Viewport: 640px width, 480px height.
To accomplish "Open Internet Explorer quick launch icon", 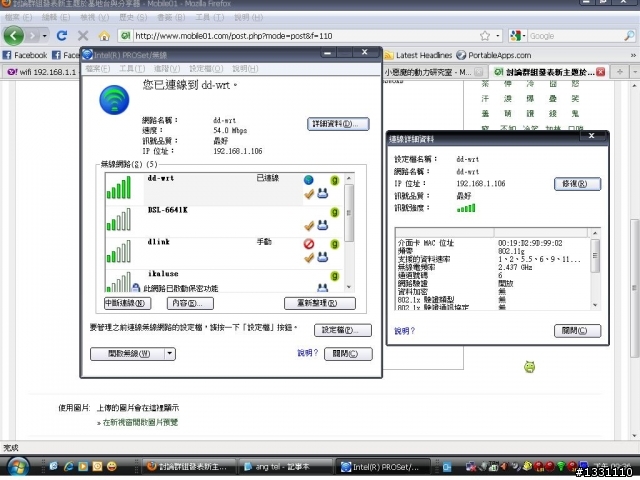I will tap(68, 466).
